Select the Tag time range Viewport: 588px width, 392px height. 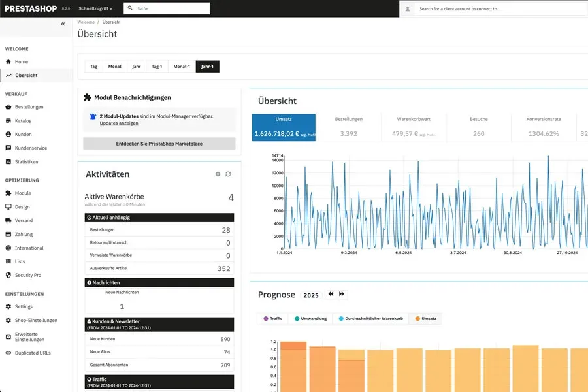[x=93, y=67]
